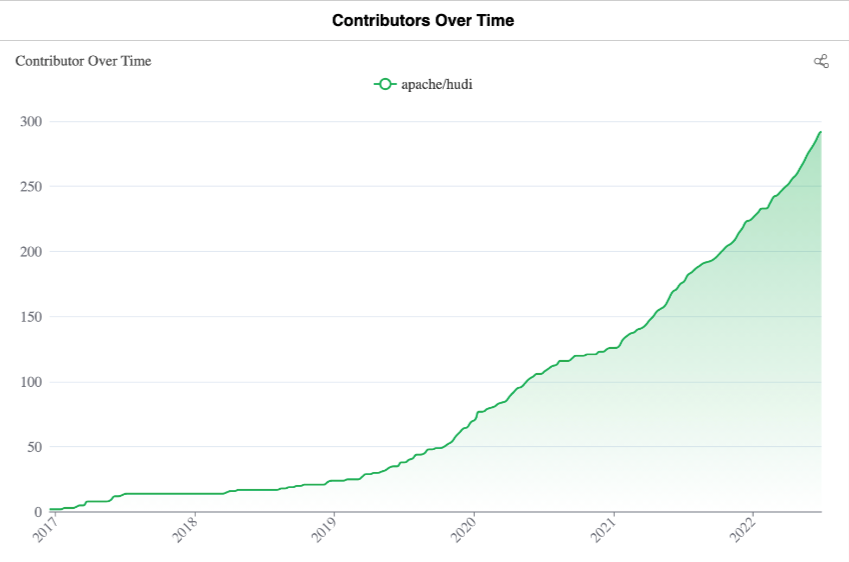
Task: Click the 100 y-axis label
Action: (31, 382)
